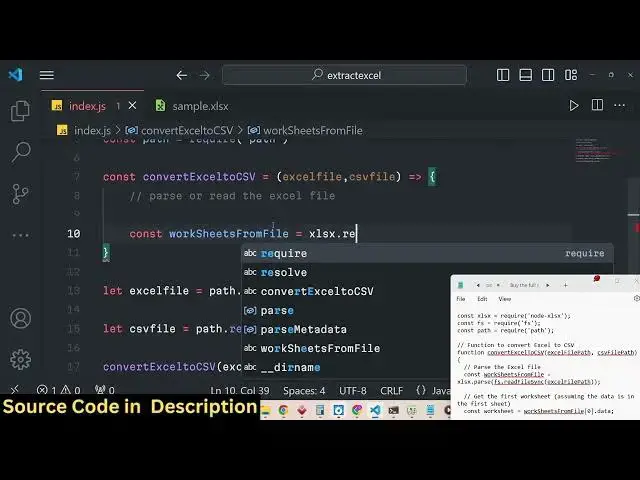The image size is (640, 480).
Task: Open the Customize Layout icon
Action: (571, 75)
